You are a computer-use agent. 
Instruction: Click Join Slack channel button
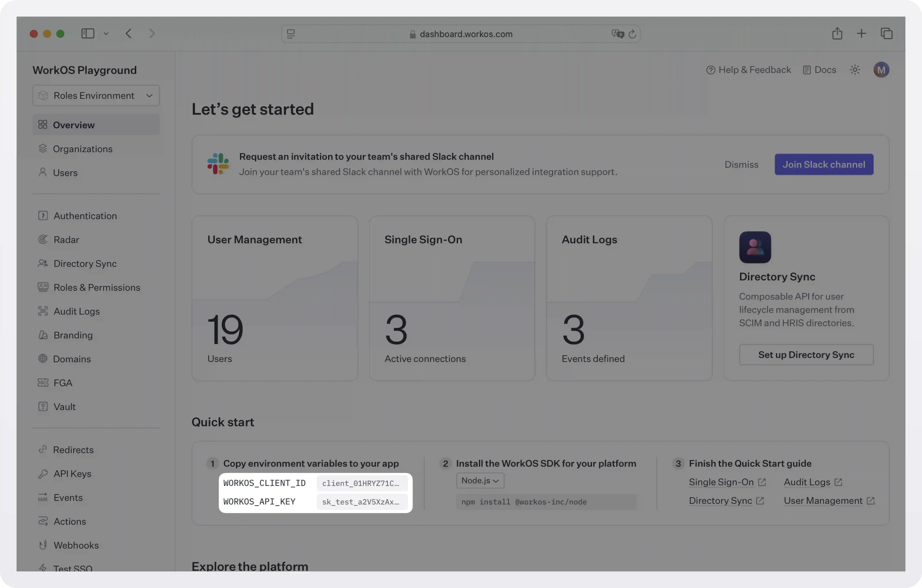(824, 165)
